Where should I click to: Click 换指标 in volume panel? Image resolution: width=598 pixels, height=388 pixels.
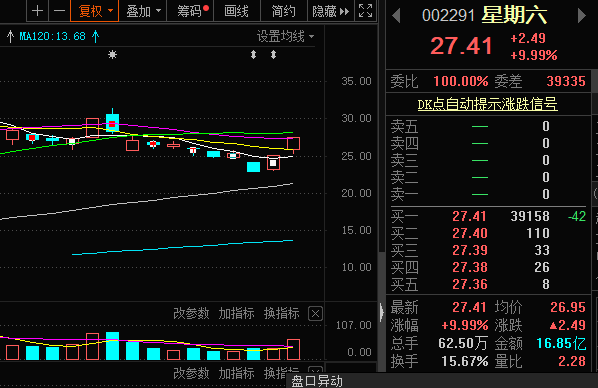click(281, 314)
